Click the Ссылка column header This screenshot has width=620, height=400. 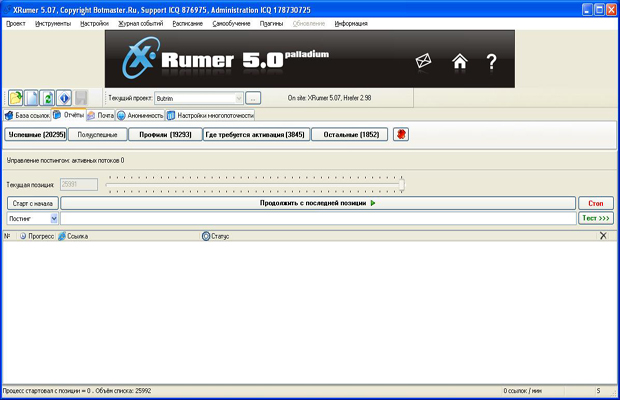tap(73, 236)
